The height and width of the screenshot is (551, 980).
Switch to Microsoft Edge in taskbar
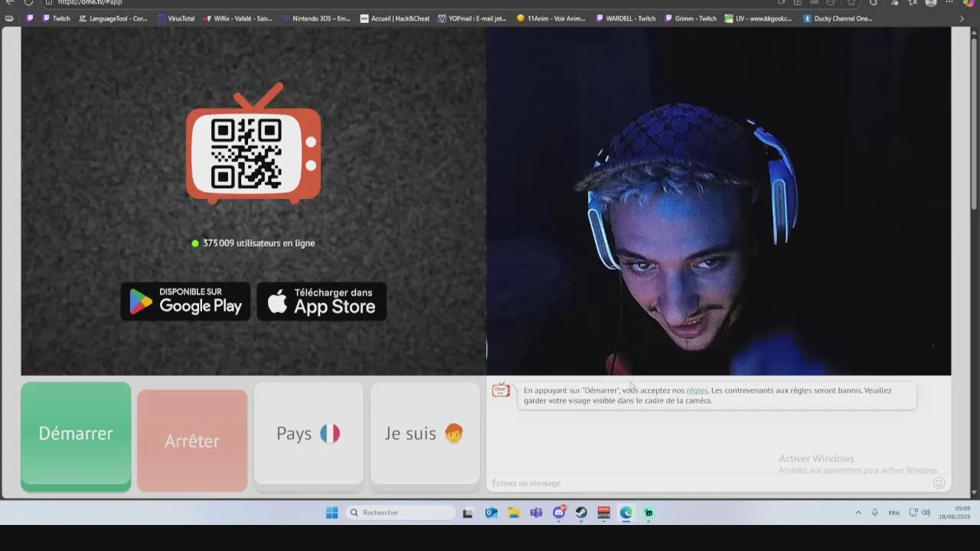[626, 513]
